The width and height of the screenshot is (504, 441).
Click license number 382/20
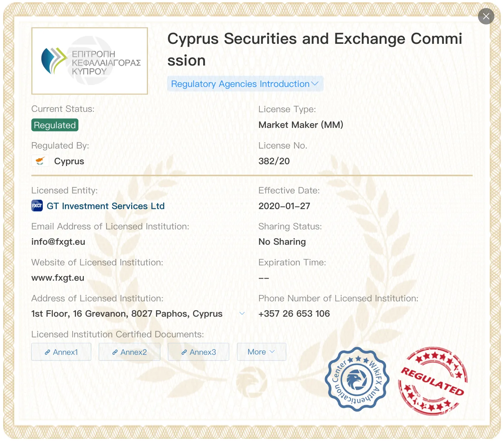click(x=274, y=161)
